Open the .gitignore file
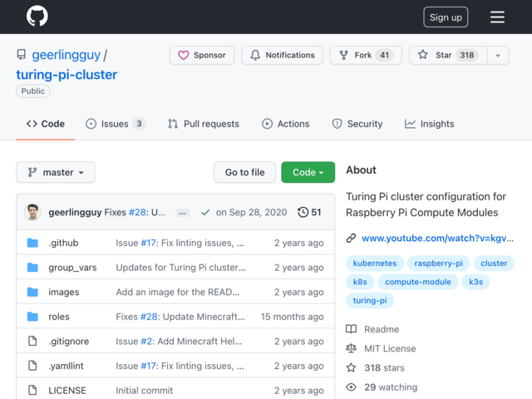This screenshot has width=532, height=399. [x=69, y=342]
